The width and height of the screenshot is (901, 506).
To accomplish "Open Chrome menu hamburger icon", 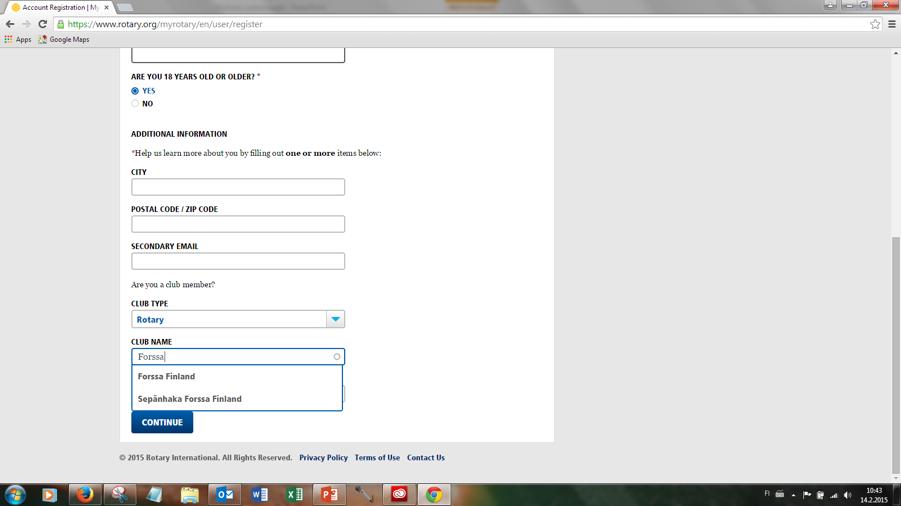I will (x=892, y=24).
